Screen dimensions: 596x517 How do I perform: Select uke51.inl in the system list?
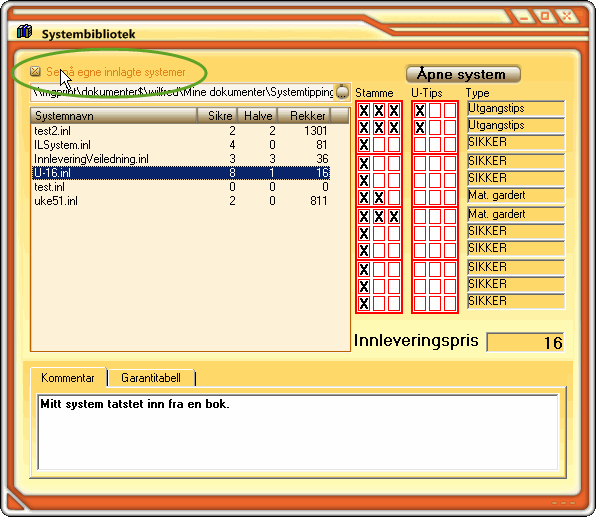(181, 201)
